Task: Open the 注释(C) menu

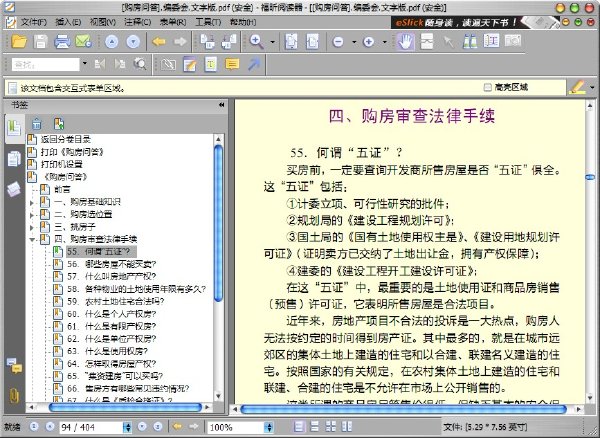Action: tap(138, 22)
